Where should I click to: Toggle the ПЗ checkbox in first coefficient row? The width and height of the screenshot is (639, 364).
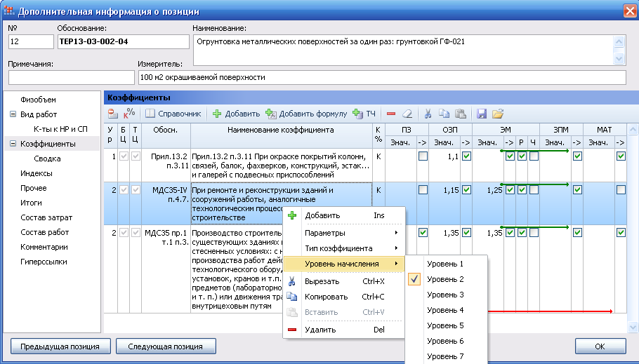[423, 156]
